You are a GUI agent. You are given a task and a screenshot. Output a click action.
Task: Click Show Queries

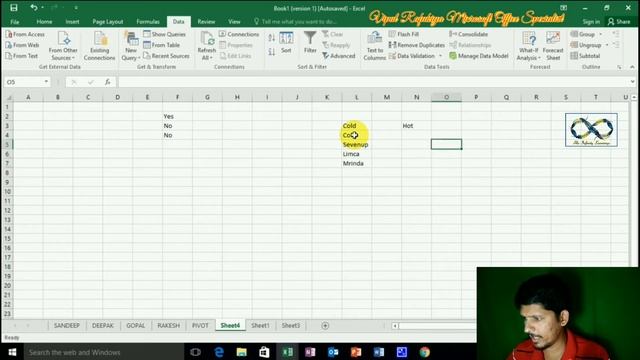[x=164, y=34]
